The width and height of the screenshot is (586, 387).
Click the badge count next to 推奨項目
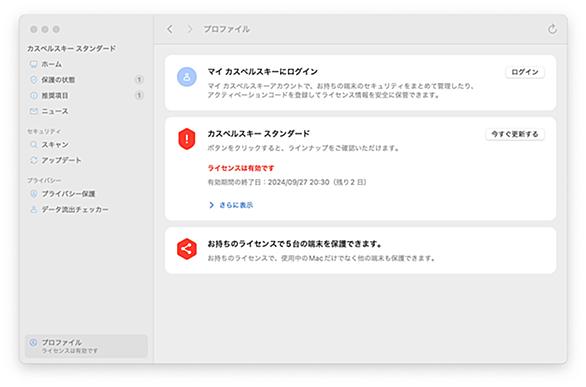point(139,95)
